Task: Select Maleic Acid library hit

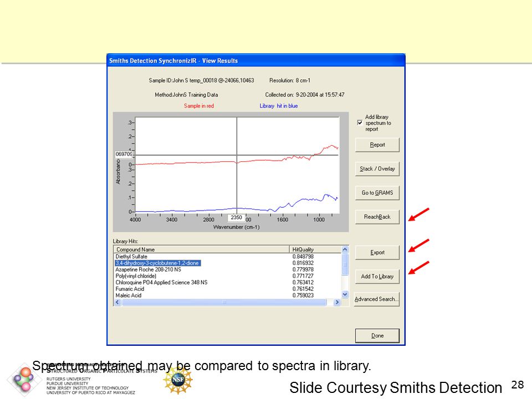Action: click(227, 295)
